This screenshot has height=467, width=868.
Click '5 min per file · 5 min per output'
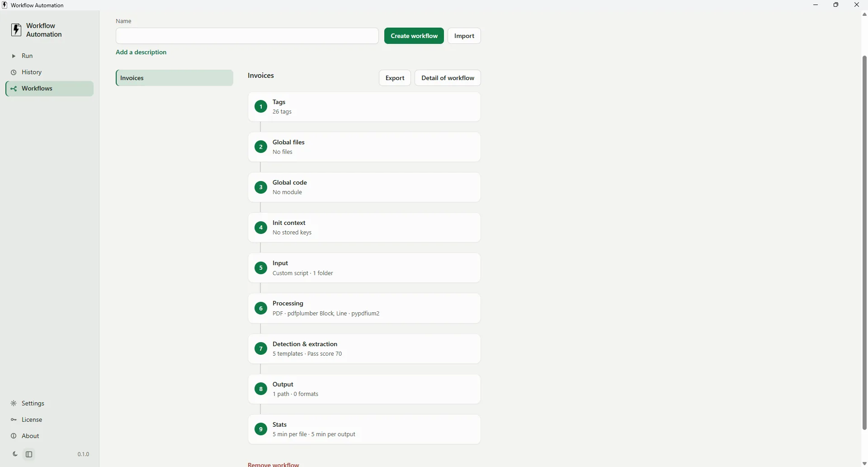point(314,434)
